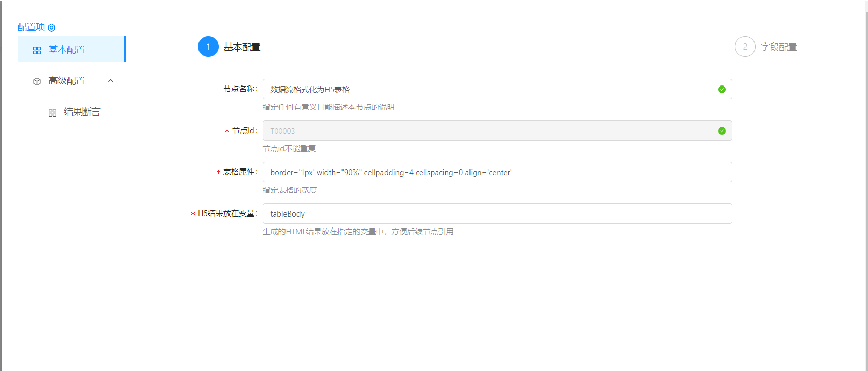
Task: Open the 高级配置 submenu label
Action: 66,81
